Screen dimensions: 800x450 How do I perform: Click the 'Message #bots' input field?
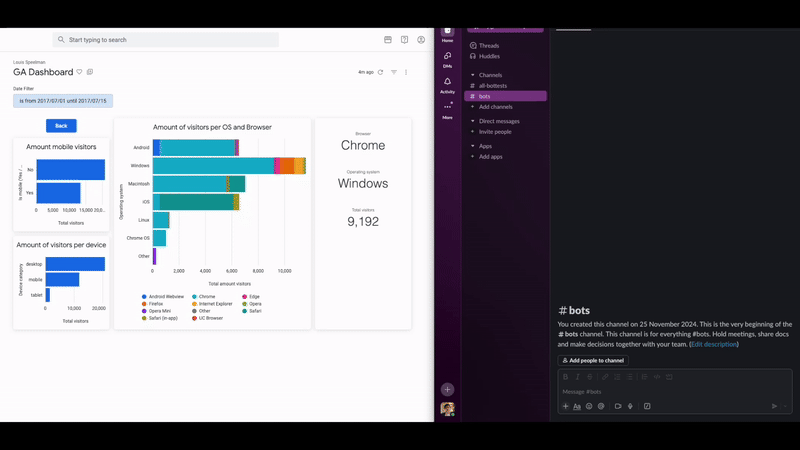click(674, 391)
